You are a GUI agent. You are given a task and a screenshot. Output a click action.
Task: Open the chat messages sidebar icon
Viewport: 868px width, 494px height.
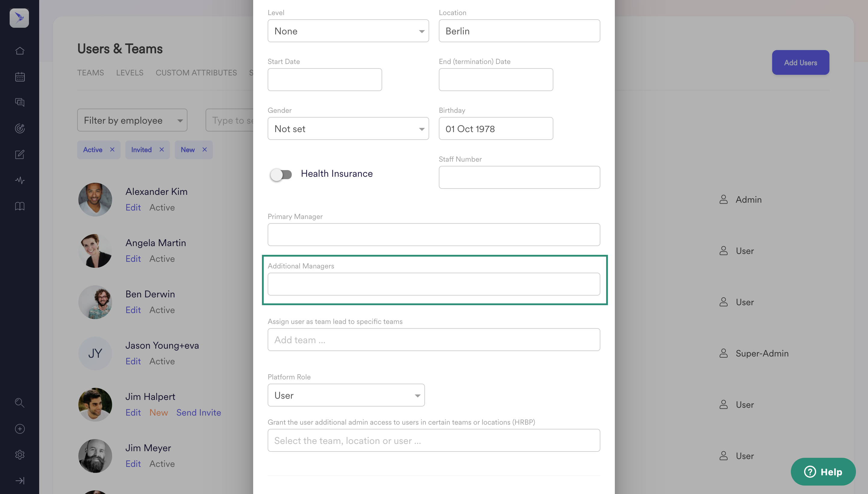point(20,102)
